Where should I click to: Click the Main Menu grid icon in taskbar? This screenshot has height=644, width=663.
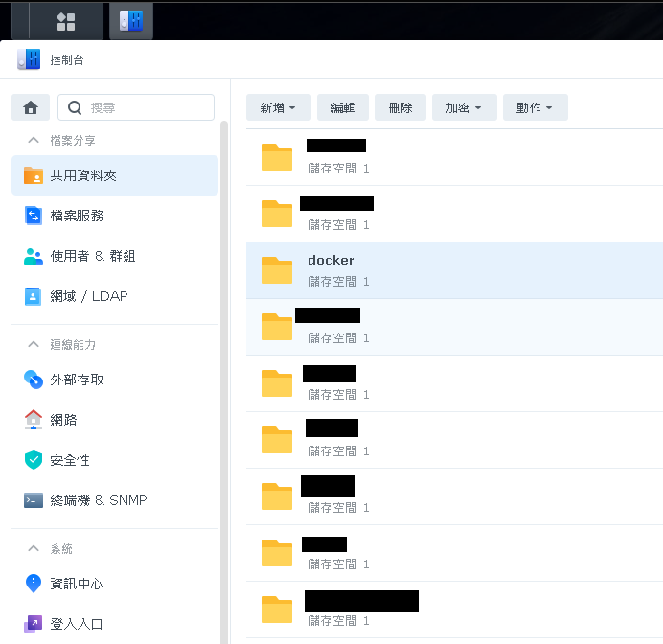pos(66,21)
